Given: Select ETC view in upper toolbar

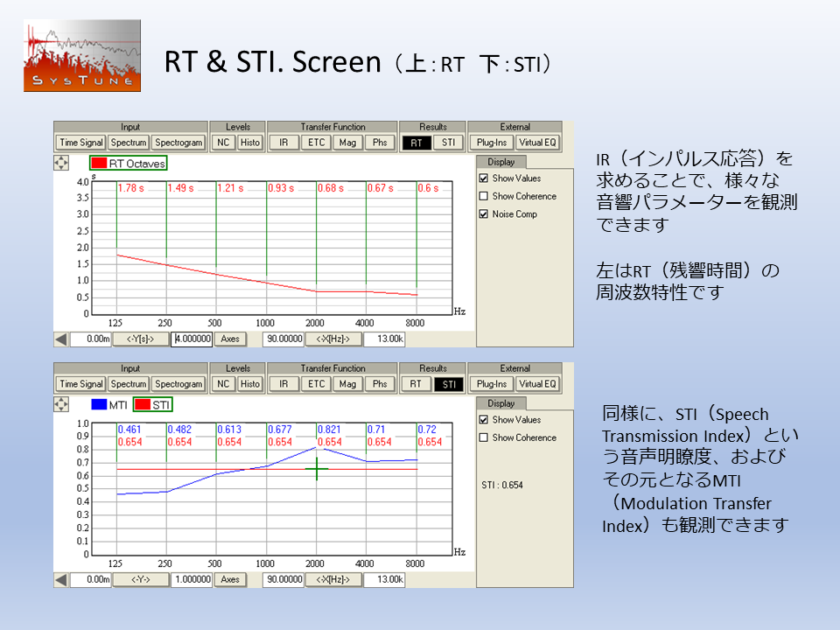Looking at the screenshot, I should pos(317,143).
